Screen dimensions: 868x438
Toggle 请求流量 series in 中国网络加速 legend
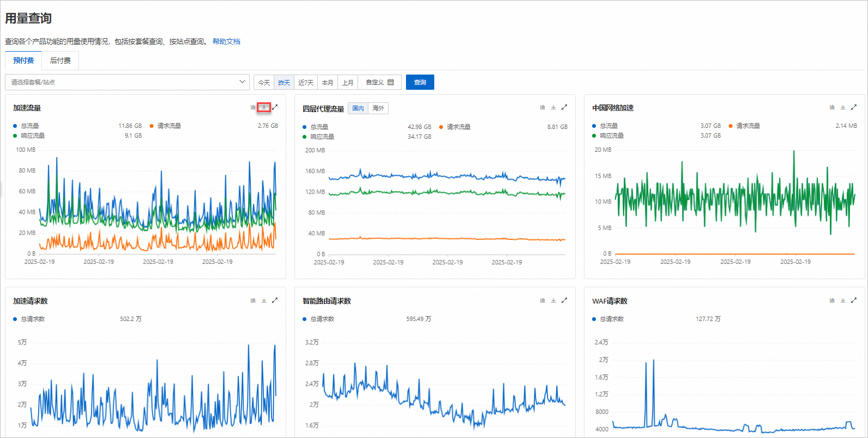(x=744, y=126)
